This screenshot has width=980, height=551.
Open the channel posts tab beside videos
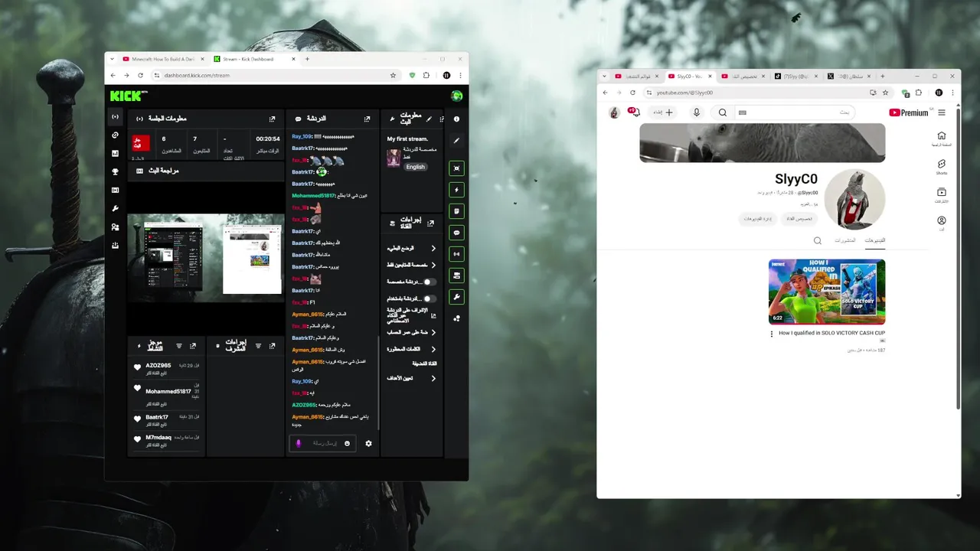[x=845, y=240]
